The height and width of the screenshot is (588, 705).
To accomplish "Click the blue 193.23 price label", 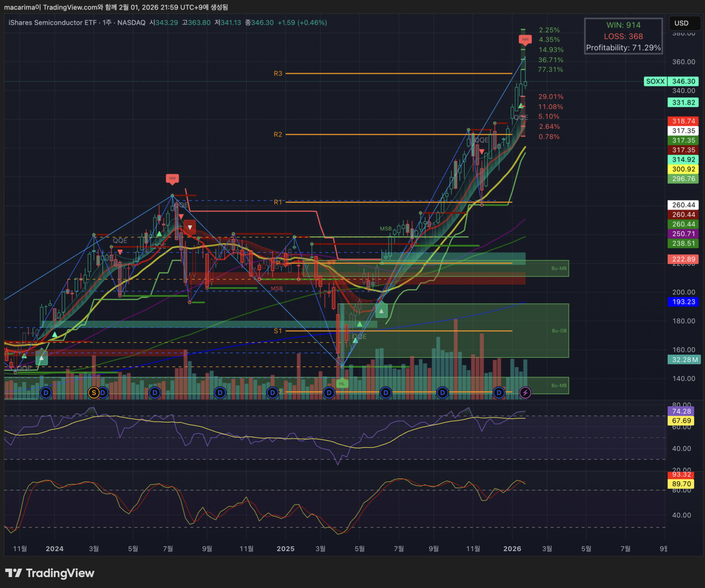I will pyautogui.click(x=683, y=302).
